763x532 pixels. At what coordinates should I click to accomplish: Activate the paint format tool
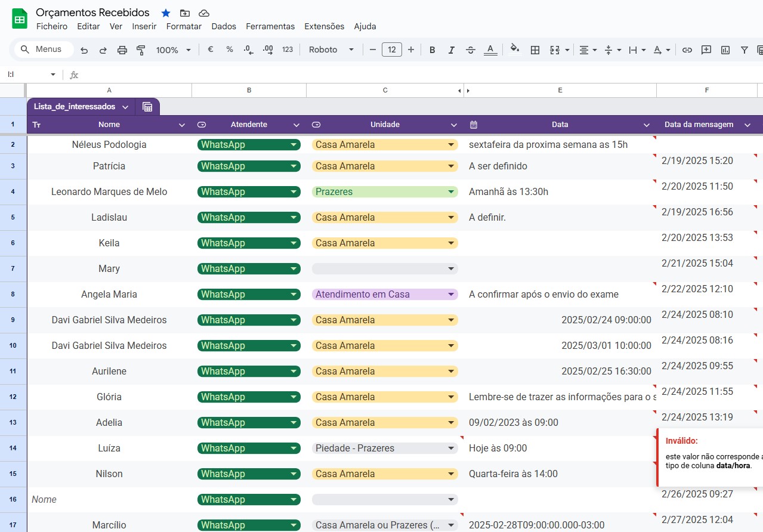tap(141, 50)
